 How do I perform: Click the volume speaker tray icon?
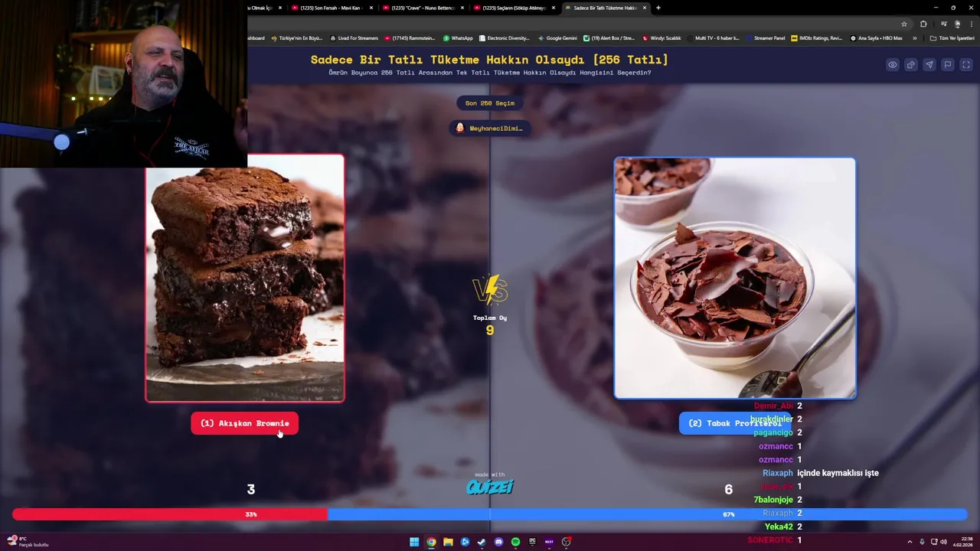(943, 542)
